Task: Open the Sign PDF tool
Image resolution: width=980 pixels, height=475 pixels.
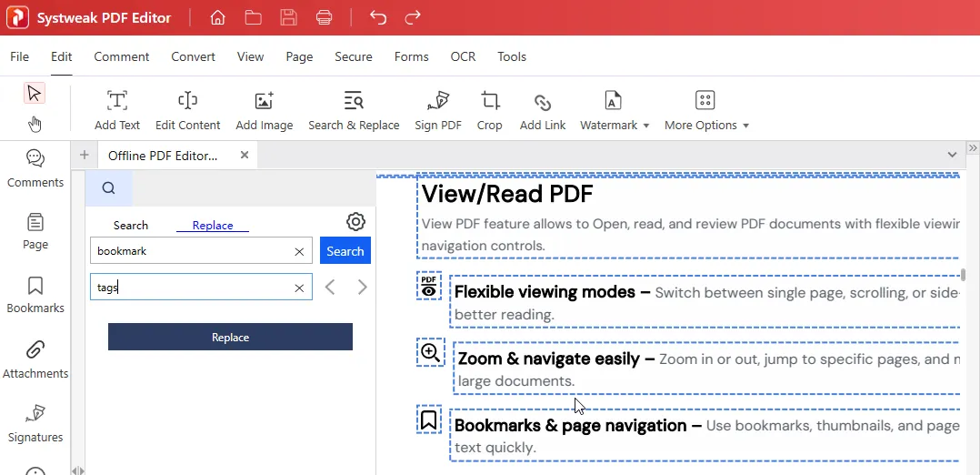Action: [x=437, y=110]
